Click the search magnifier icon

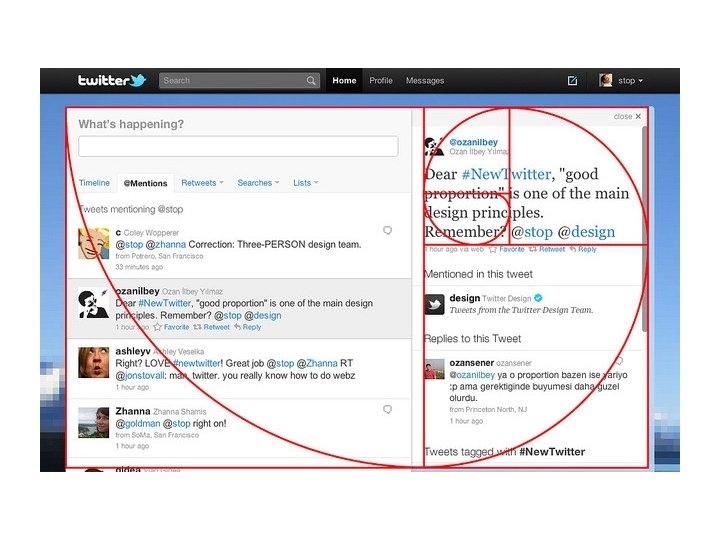point(311,81)
